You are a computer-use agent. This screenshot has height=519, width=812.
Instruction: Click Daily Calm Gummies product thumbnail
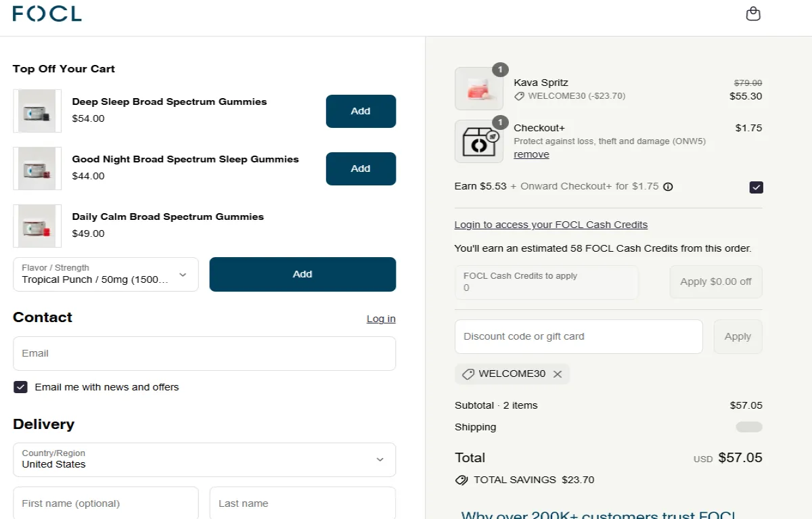[37, 226]
